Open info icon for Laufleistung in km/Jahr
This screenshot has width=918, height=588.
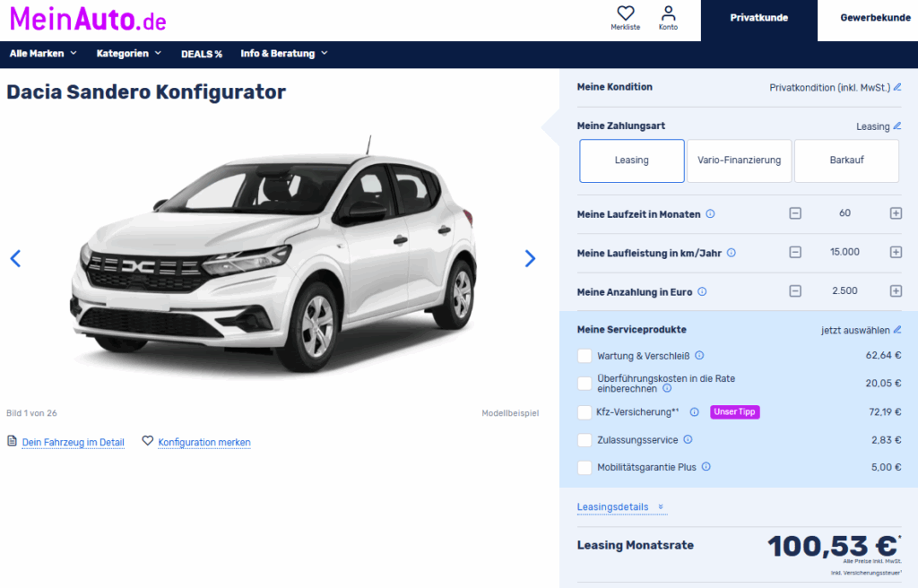click(x=732, y=253)
